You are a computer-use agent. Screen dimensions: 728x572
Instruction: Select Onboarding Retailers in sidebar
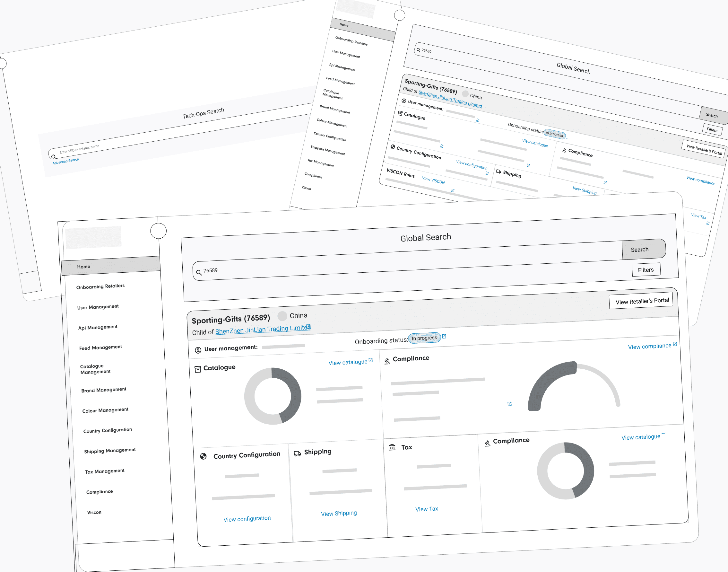pos(100,286)
